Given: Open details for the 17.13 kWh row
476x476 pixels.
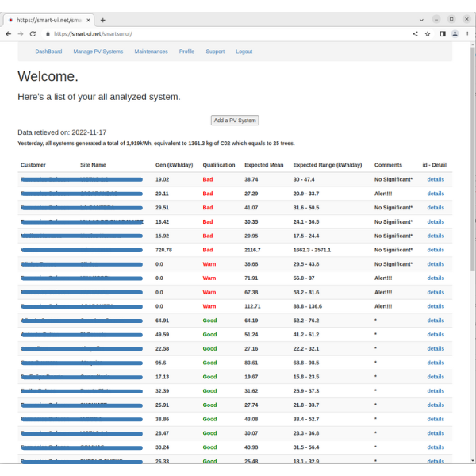Looking at the screenshot, I should coord(436,377).
